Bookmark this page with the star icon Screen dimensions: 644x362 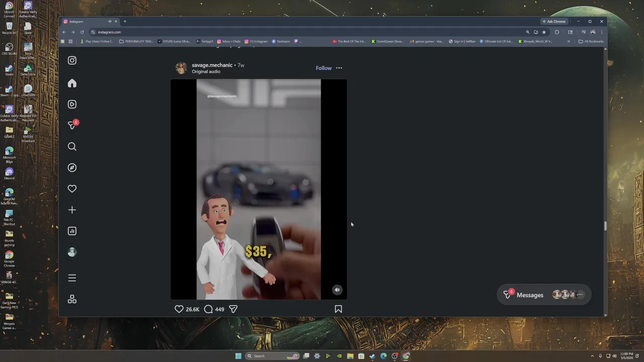[x=544, y=32]
